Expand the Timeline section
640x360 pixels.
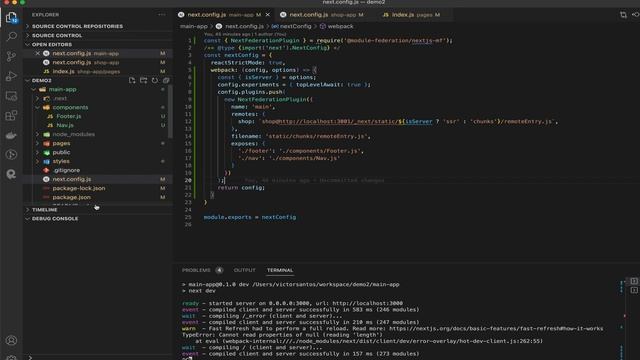98,210
